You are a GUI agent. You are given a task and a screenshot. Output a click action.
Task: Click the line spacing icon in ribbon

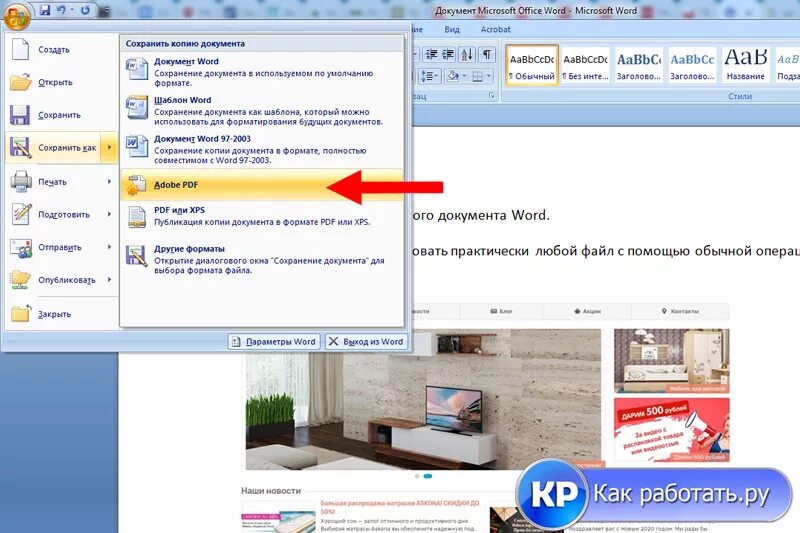[429, 77]
